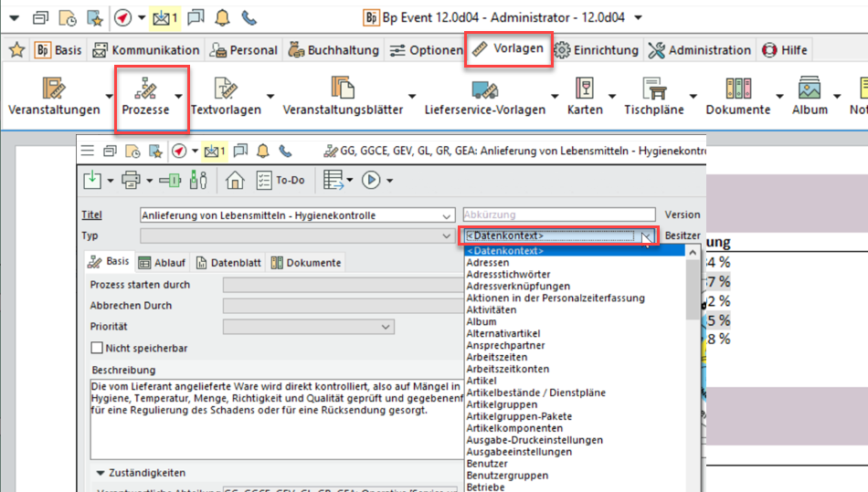This screenshot has width=868, height=492.
Task: Open Lieferservice-Vorlagen truck icon
Action: [x=484, y=89]
